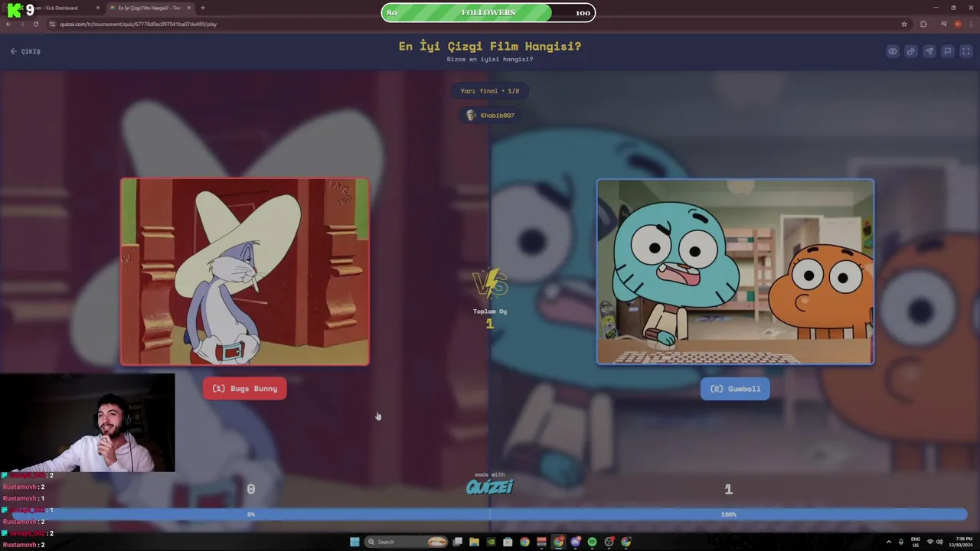
Task: Bookmark this page with star icon
Action: pyautogui.click(x=904, y=24)
